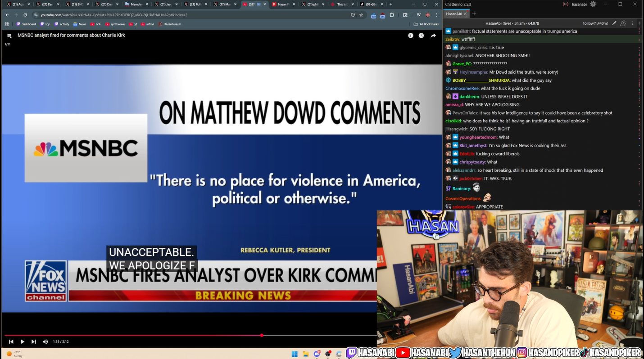Click username 'jack0ctober' in chat
Image resolution: width=644 pixels, height=359 pixels.
click(471, 179)
